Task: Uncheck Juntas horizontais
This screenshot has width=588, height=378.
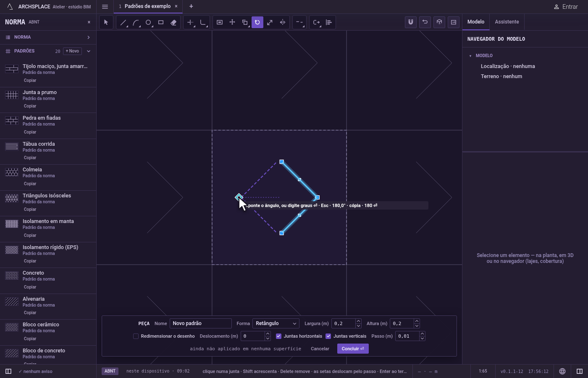Action: tap(278, 336)
